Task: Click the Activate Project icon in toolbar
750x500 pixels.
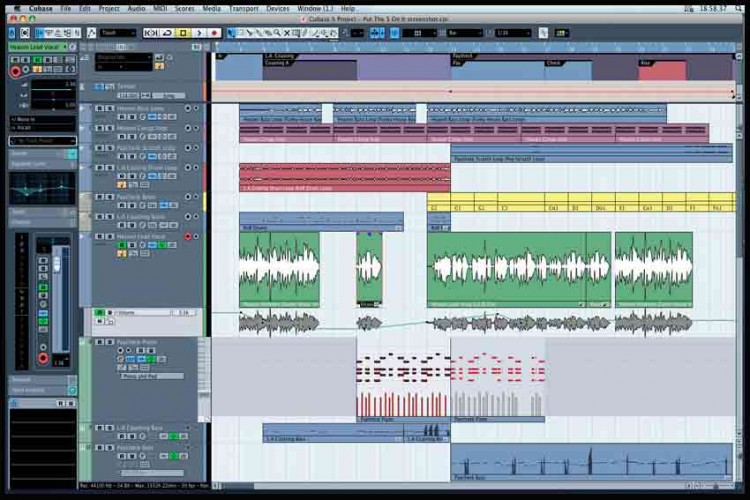Action: tap(12, 33)
